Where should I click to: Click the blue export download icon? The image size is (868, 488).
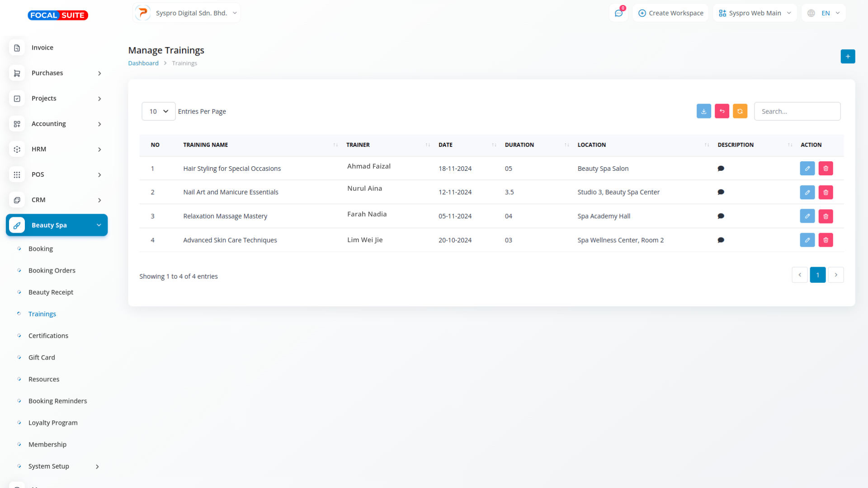tap(703, 111)
